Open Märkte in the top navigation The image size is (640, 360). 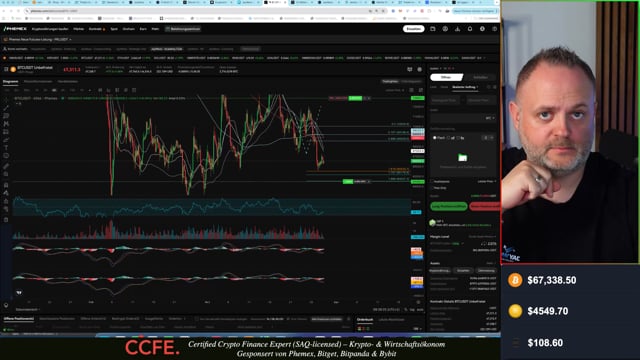coord(78,29)
